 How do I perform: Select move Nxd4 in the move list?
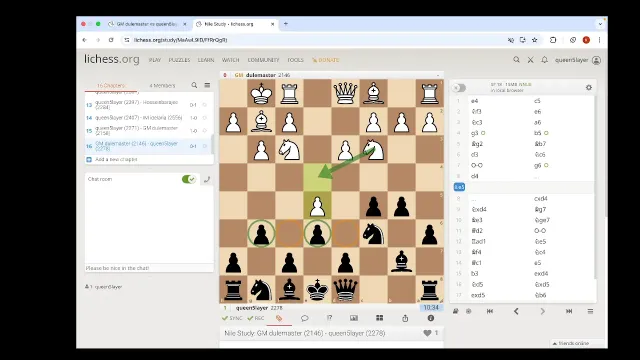(x=479, y=209)
